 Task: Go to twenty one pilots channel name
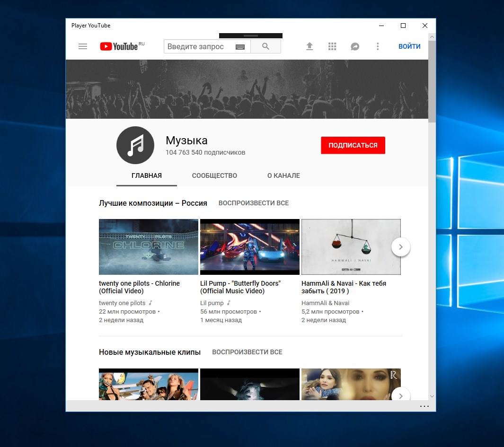122,303
